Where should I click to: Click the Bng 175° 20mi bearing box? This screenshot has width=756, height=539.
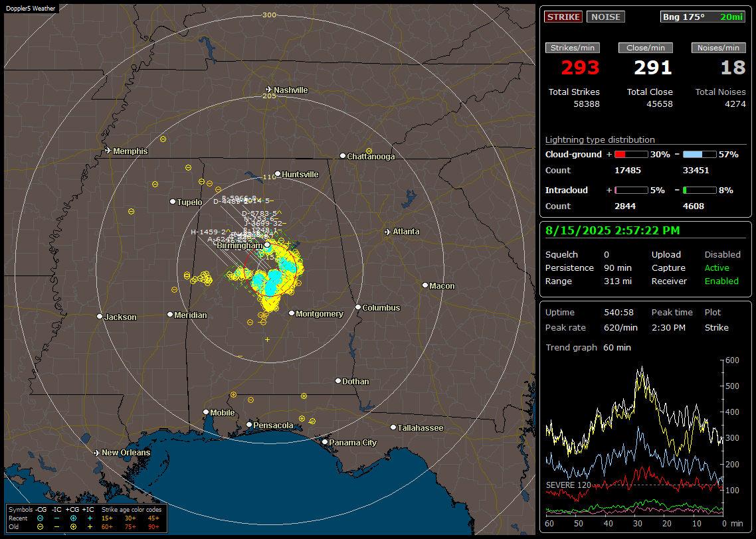pyautogui.click(x=703, y=17)
